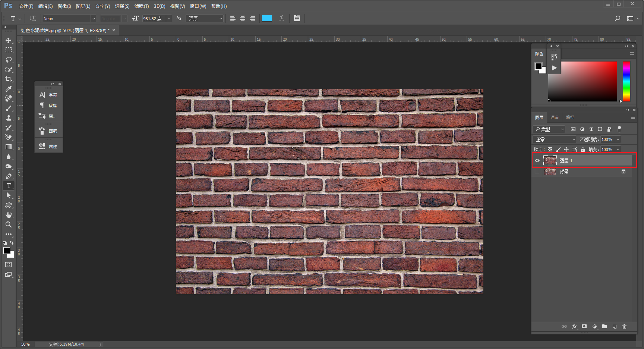Screen dimensions: 644x349
Task: Select the Gradient tool
Action: point(9,147)
